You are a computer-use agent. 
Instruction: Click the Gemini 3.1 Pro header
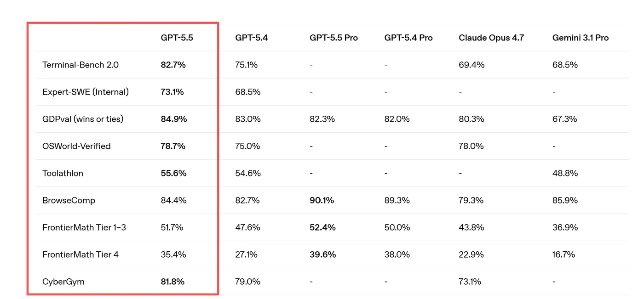(580, 38)
